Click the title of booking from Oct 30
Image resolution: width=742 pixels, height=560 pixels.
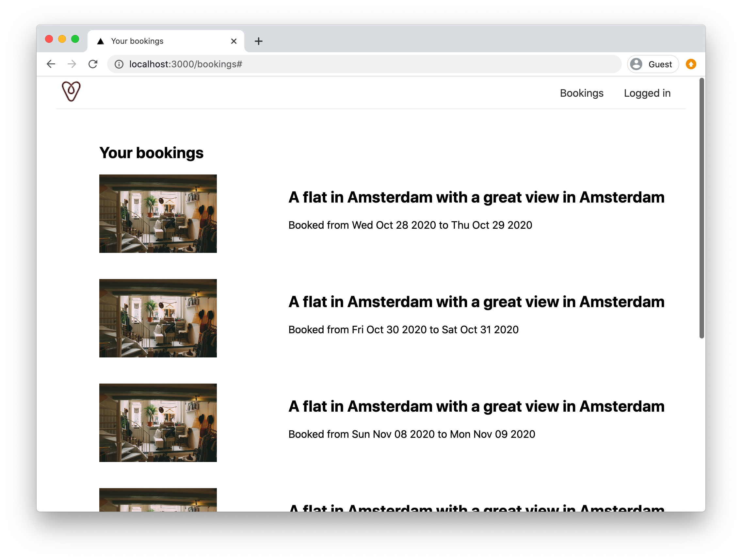point(476,302)
